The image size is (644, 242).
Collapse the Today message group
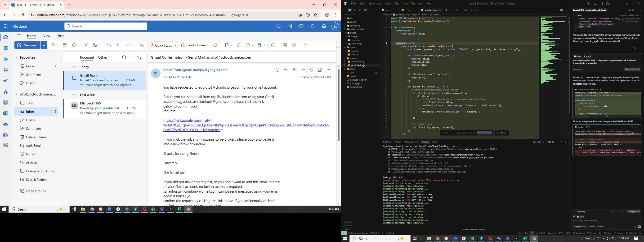point(74,67)
